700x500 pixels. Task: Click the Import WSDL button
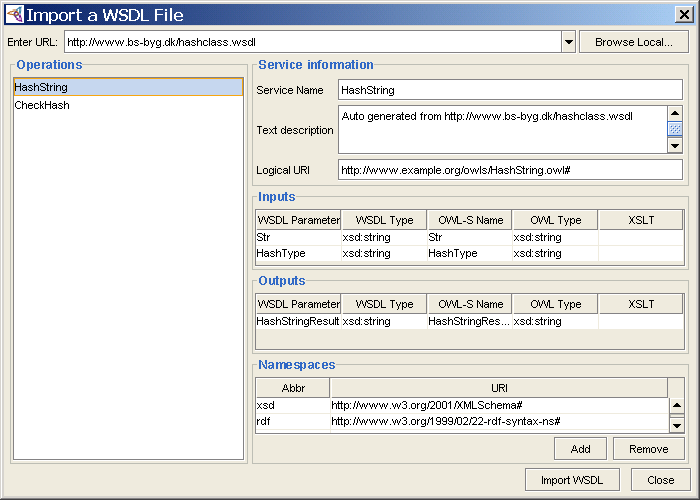pyautogui.click(x=572, y=479)
